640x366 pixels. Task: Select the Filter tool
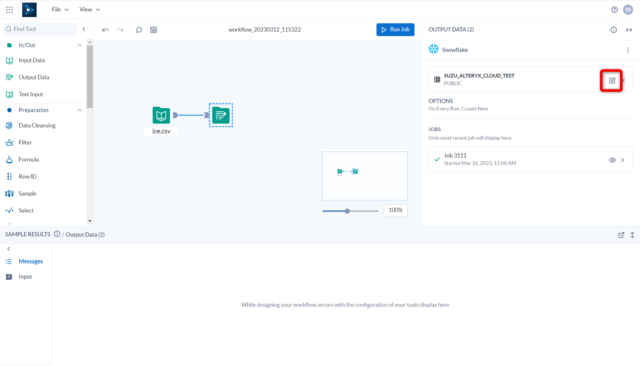(x=24, y=142)
